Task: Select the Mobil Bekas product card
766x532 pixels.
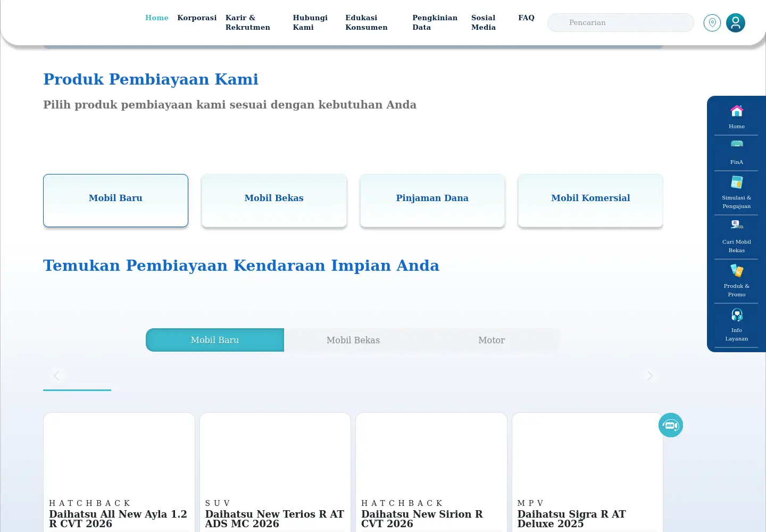Action: (x=274, y=201)
